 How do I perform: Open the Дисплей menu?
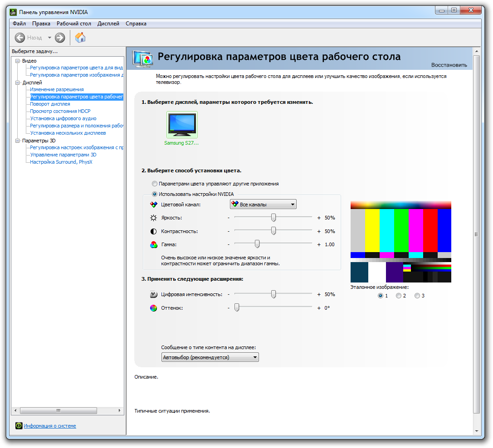(108, 24)
